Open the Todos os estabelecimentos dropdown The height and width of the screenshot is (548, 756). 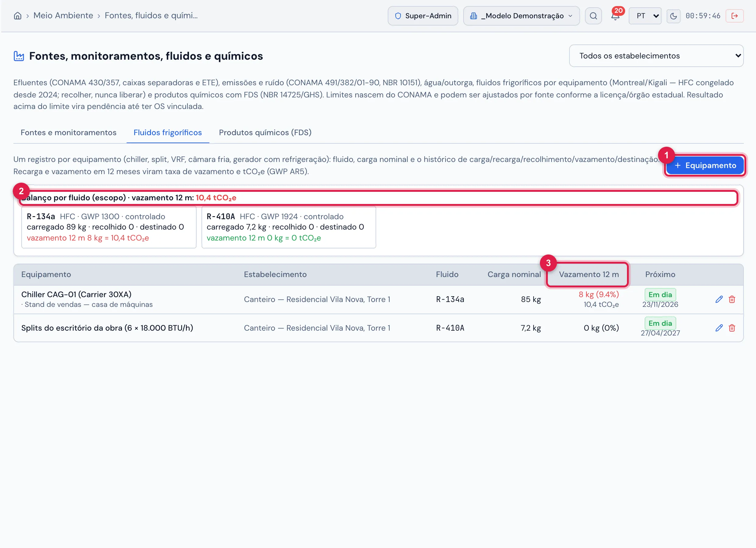pos(656,56)
